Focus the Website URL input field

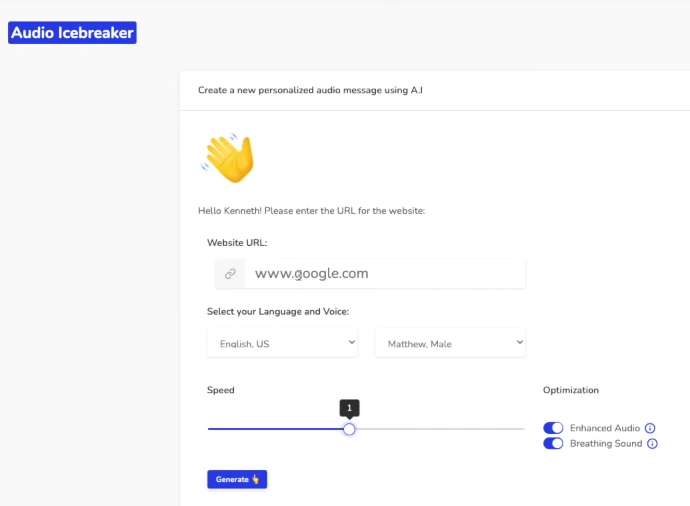point(385,274)
